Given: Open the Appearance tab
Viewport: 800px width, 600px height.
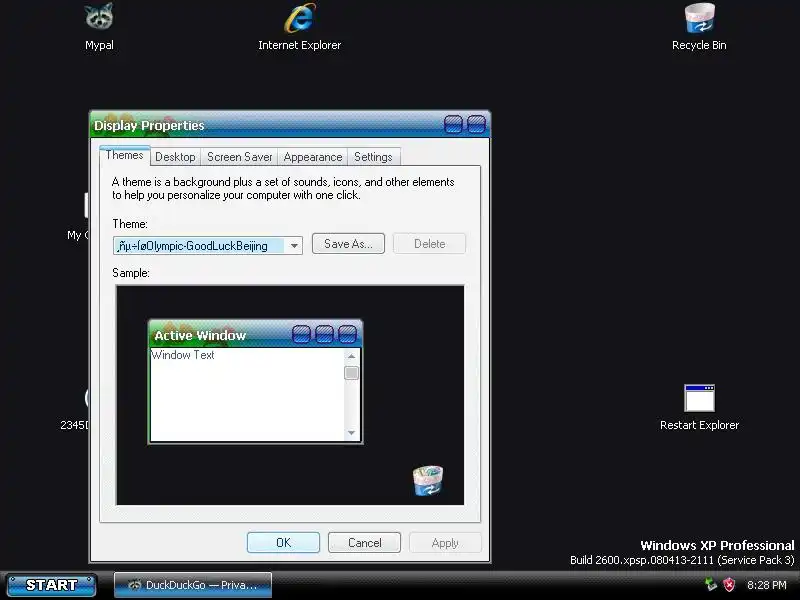Looking at the screenshot, I should point(313,157).
